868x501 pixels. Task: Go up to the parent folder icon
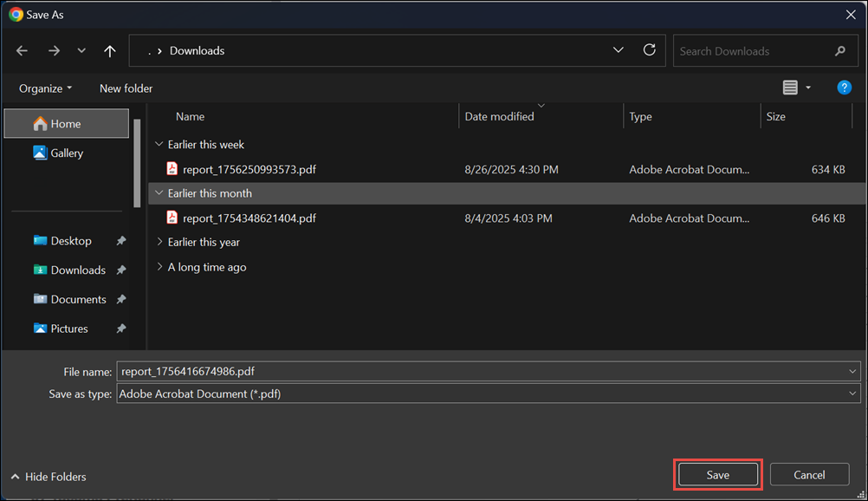tap(109, 50)
